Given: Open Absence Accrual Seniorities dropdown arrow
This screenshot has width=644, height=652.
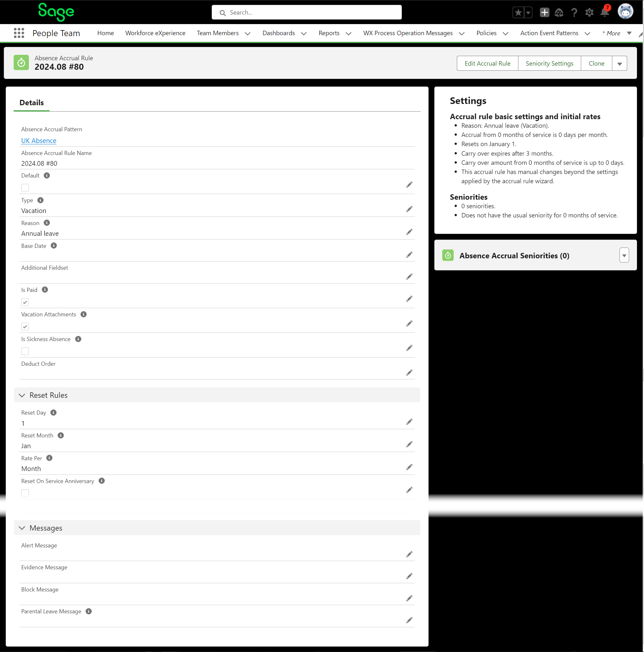Looking at the screenshot, I should click(x=624, y=255).
